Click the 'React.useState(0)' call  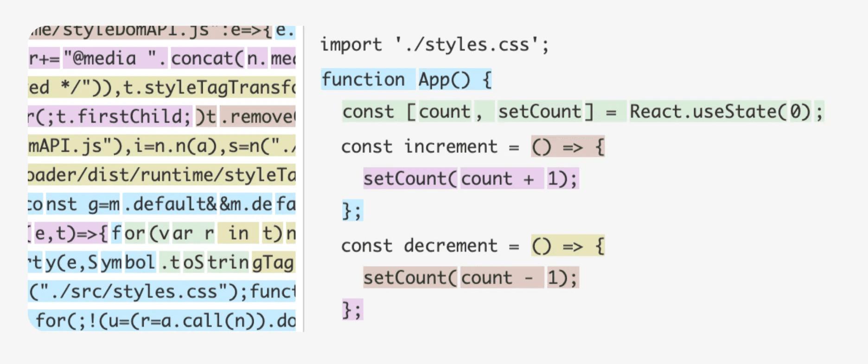(720, 112)
